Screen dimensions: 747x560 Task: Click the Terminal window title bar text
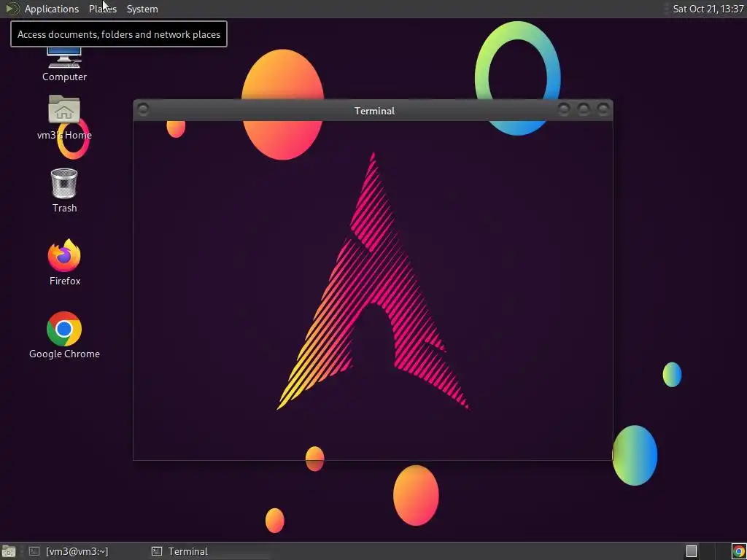coord(374,111)
